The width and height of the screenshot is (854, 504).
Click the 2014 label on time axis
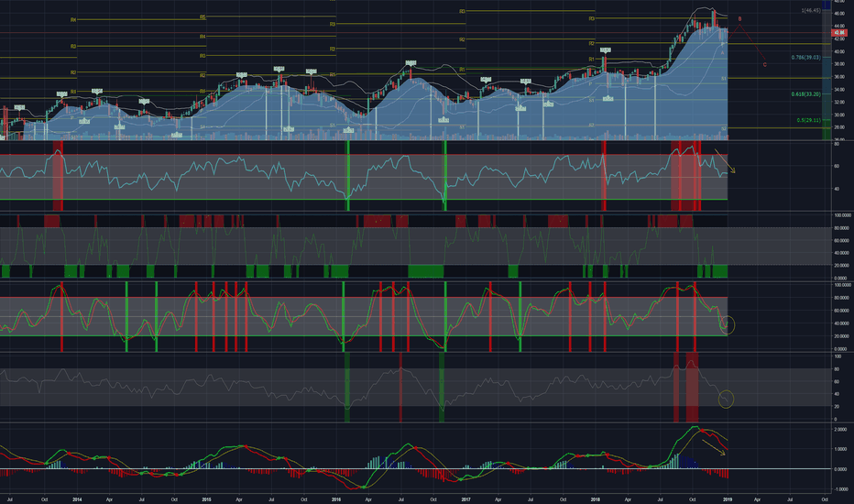tap(77, 499)
